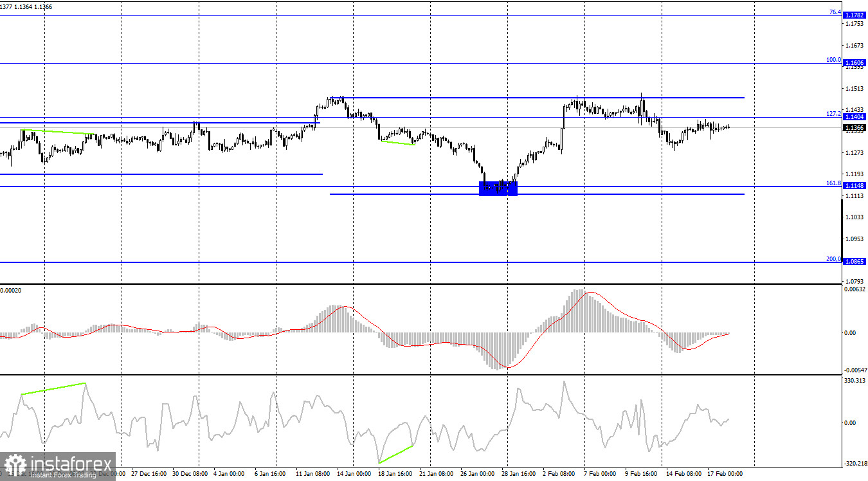Select the 100.0 Fibonacci level label
This screenshot has width=868, height=481.
(833, 60)
